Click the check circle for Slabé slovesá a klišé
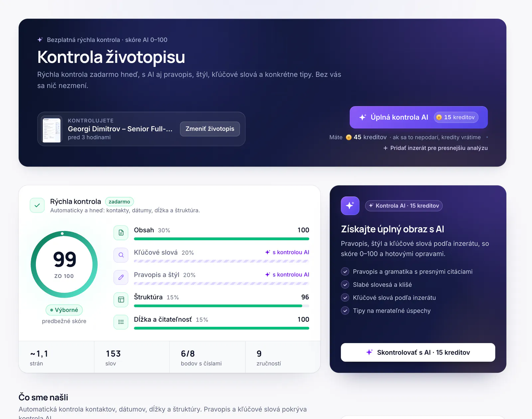The height and width of the screenshot is (419, 532). pos(345,285)
